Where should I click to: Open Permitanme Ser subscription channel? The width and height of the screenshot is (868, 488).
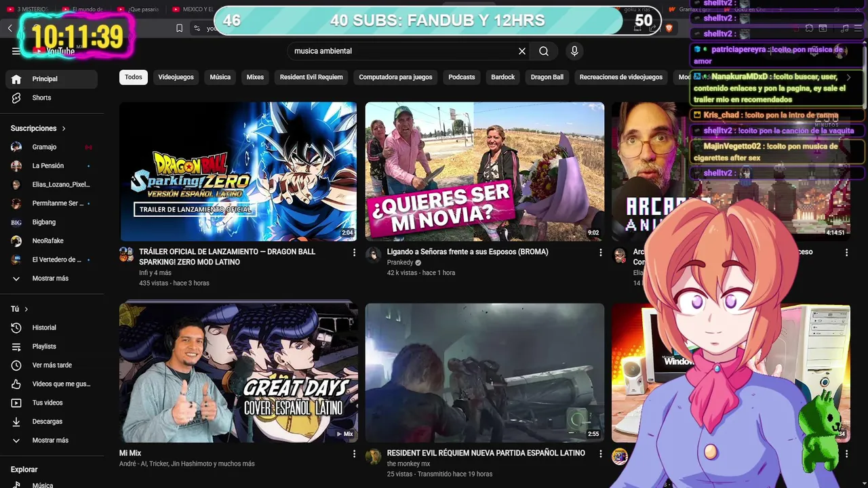tap(52, 203)
